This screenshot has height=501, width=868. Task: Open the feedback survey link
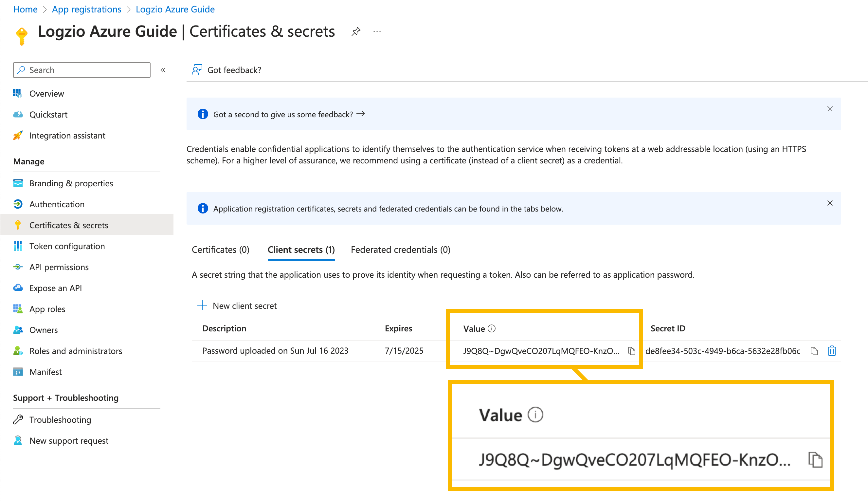coord(289,114)
